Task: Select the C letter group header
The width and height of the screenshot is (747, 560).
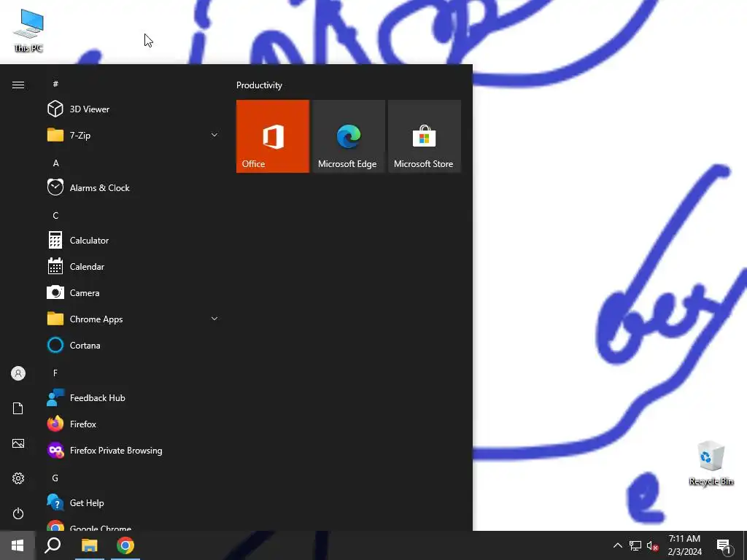Action: (x=55, y=216)
